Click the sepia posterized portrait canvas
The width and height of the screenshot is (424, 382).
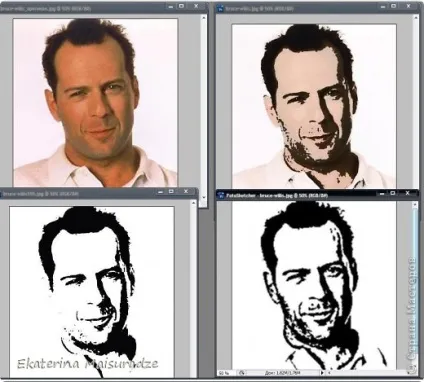click(x=314, y=106)
